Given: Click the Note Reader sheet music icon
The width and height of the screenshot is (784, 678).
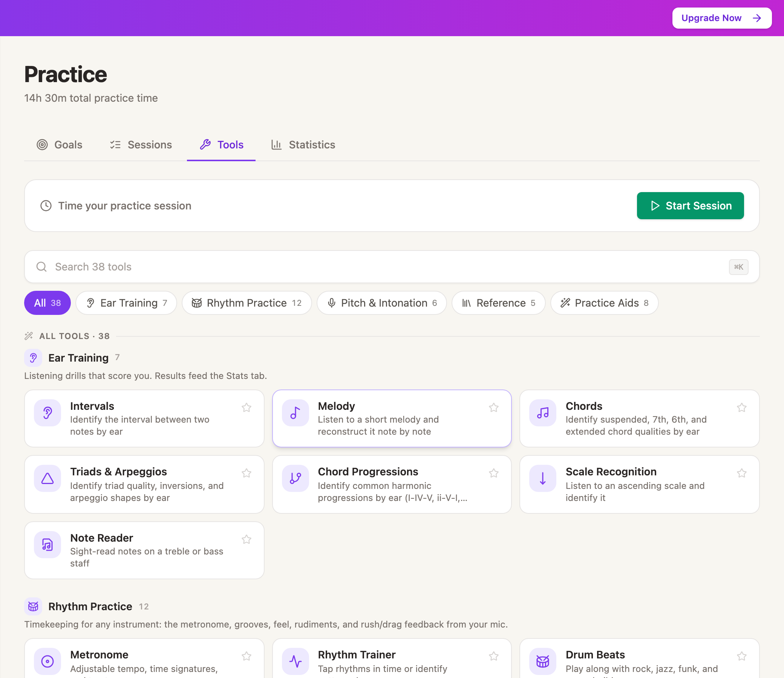Looking at the screenshot, I should [47, 545].
